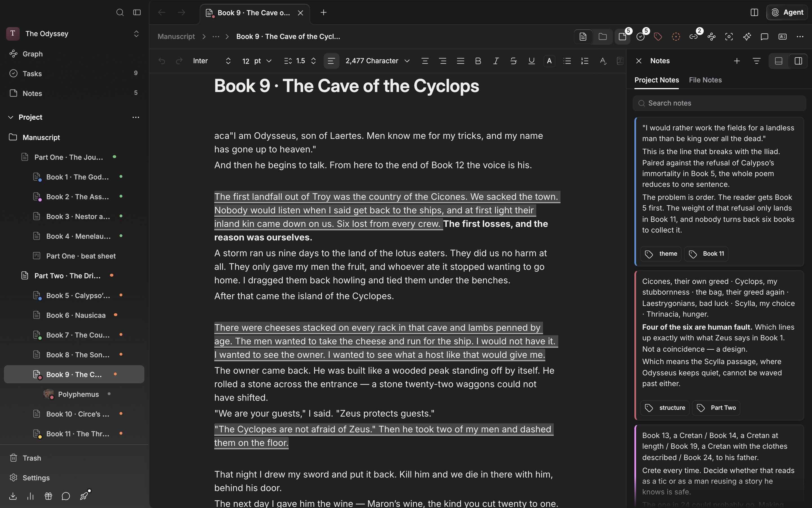Open the Agent panel button

787,12
